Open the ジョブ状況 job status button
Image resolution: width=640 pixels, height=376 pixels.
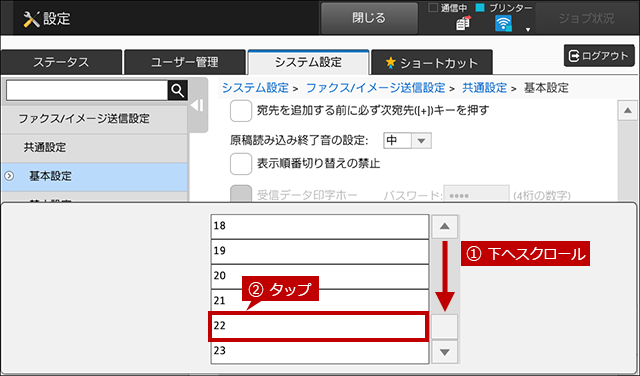[587, 18]
